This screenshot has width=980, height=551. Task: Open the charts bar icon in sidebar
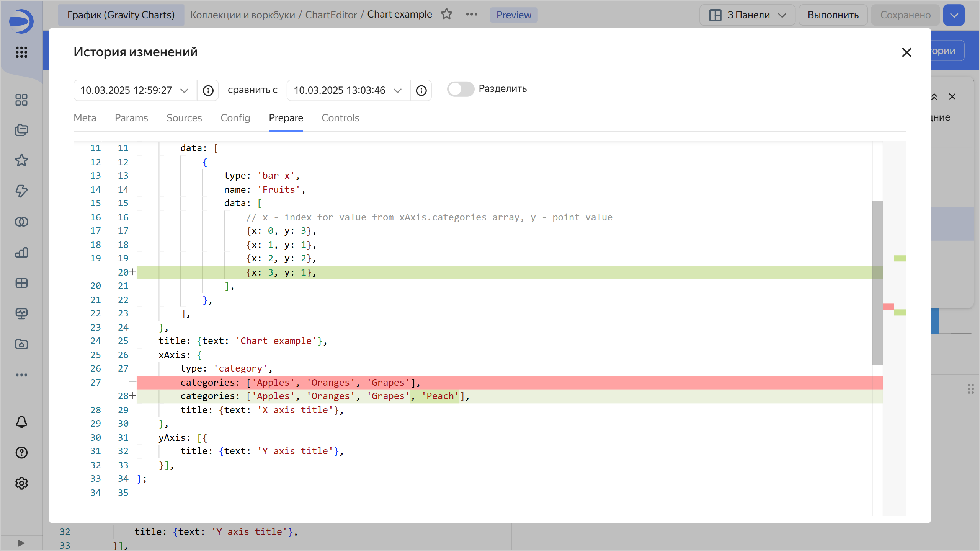[x=21, y=252]
